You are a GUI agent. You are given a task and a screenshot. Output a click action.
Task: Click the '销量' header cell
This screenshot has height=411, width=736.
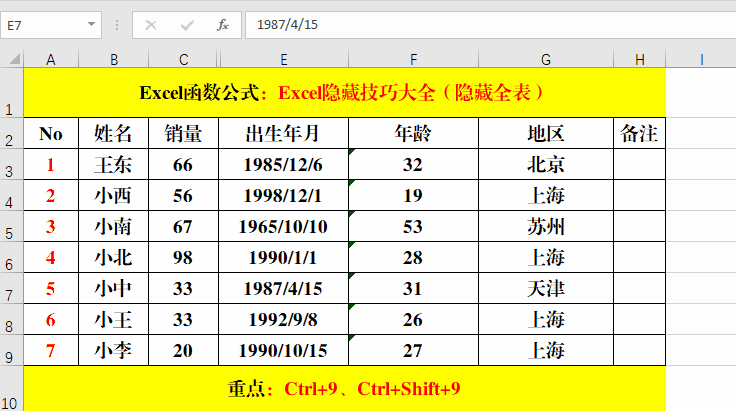(183, 133)
